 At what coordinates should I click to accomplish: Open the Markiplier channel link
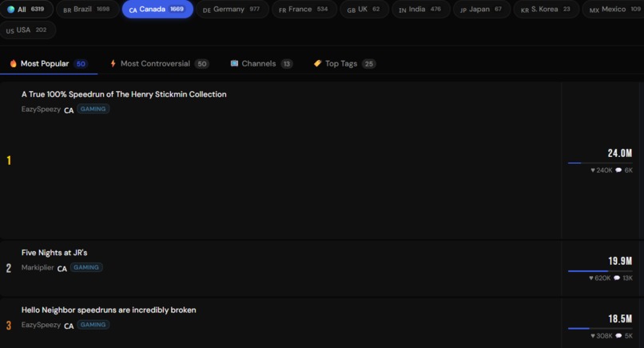tap(38, 267)
